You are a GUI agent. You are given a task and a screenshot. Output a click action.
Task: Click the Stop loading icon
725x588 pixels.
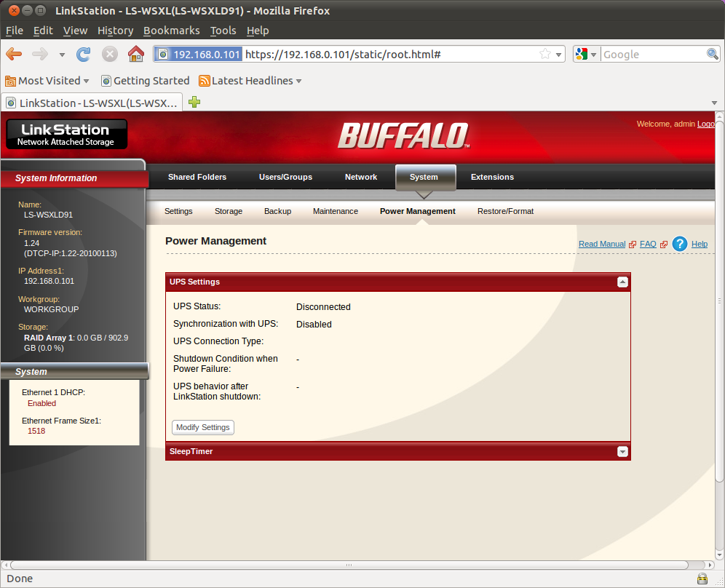[110, 54]
